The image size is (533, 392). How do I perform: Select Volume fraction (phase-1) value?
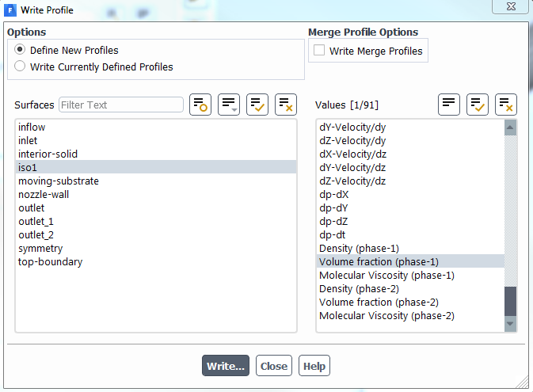pos(410,262)
